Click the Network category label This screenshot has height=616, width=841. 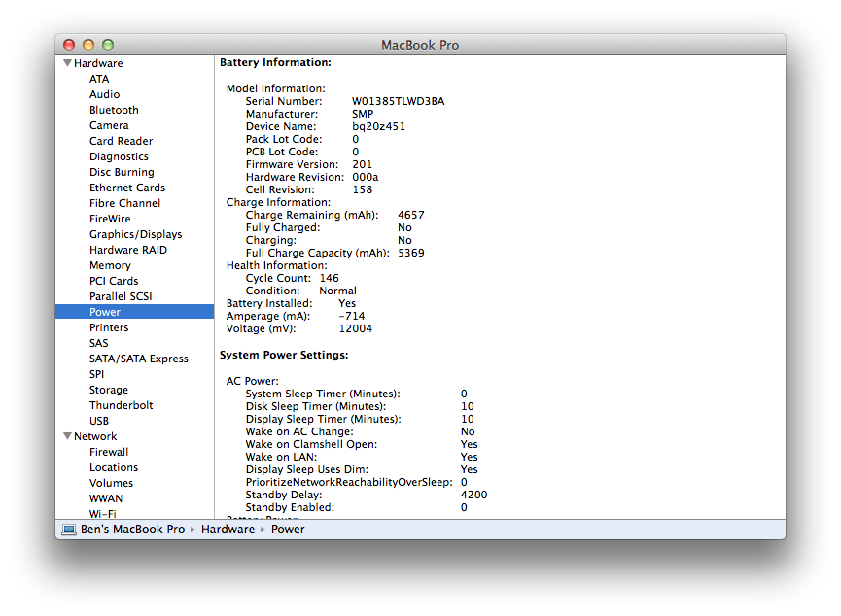tap(95, 436)
